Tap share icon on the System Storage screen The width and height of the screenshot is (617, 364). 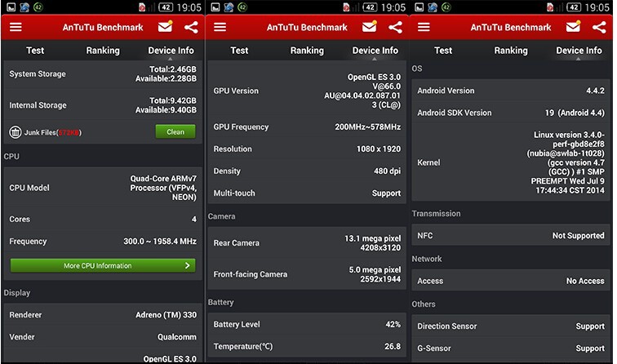191,27
